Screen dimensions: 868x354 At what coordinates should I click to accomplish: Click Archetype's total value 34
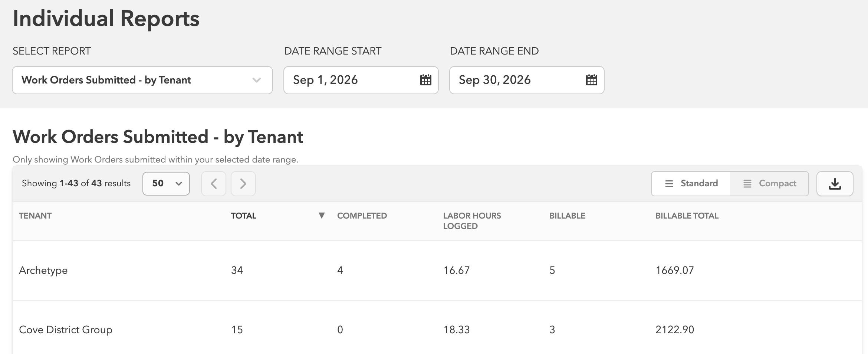click(x=237, y=270)
